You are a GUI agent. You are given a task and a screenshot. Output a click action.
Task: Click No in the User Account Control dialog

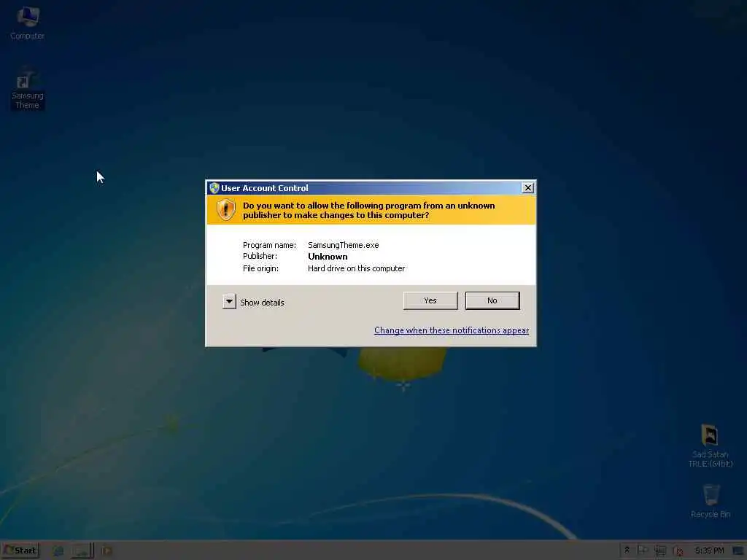(x=492, y=300)
